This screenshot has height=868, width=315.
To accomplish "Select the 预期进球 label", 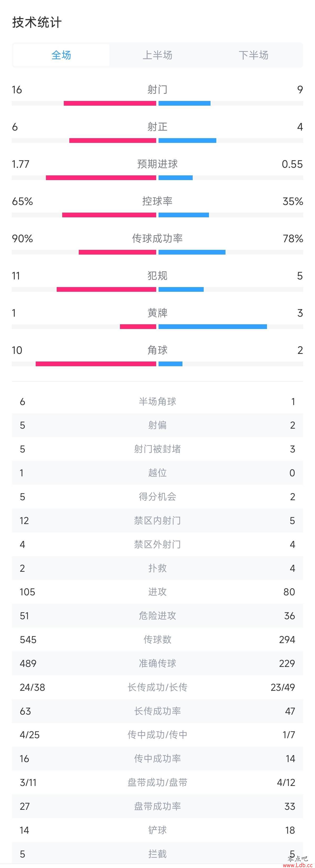I will click(157, 164).
